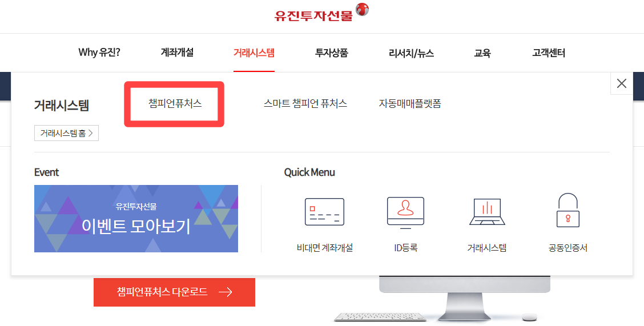
Task: Click the 비대면 계좌개설 label
Action: pyautogui.click(x=324, y=248)
